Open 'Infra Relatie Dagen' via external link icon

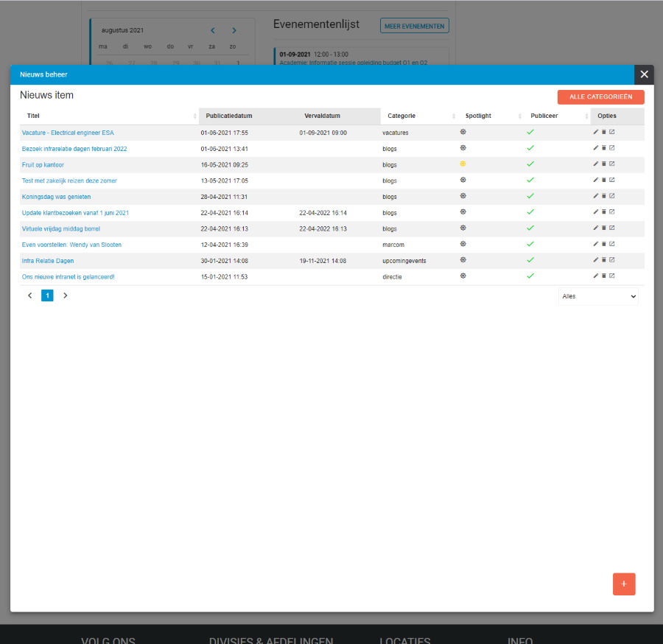pos(611,260)
